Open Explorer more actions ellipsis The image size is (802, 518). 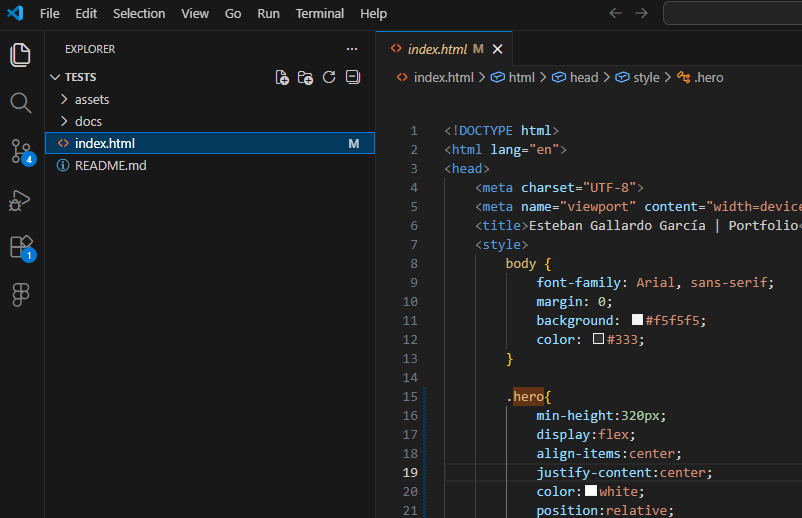[351, 49]
